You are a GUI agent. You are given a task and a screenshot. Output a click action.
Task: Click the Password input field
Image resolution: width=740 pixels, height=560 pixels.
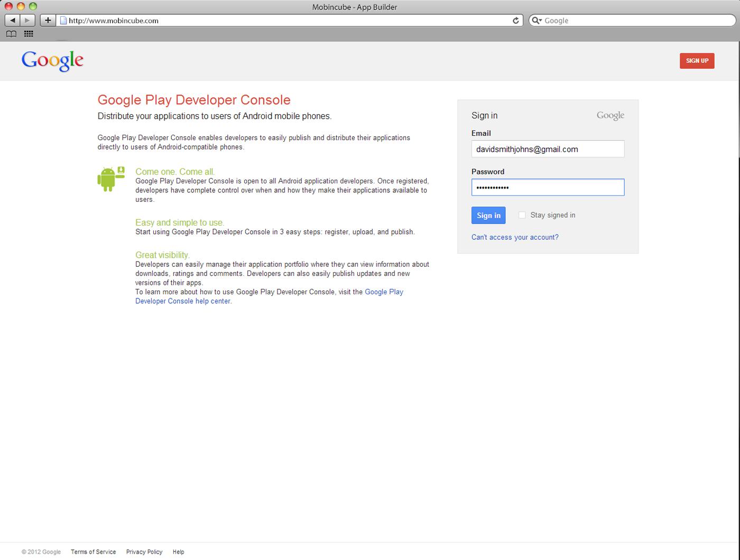click(548, 187)
